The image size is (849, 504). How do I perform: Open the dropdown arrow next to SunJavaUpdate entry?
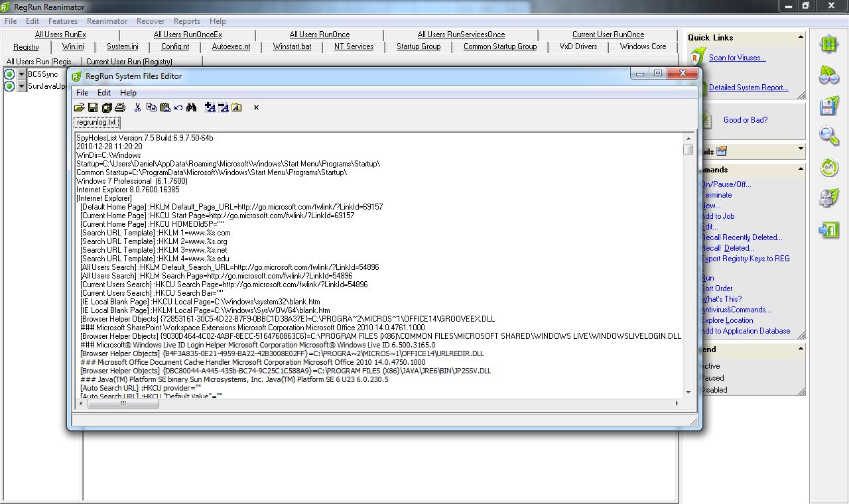click(x=21, y=86)
